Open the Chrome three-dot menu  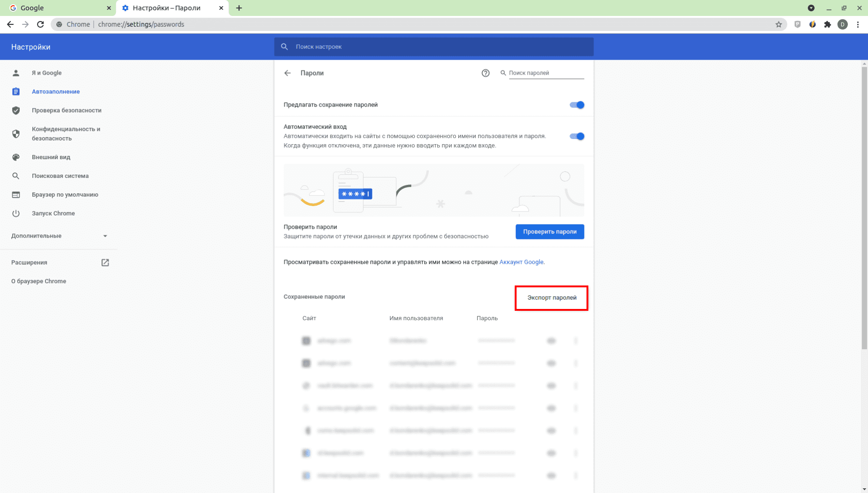click(858, 24)
